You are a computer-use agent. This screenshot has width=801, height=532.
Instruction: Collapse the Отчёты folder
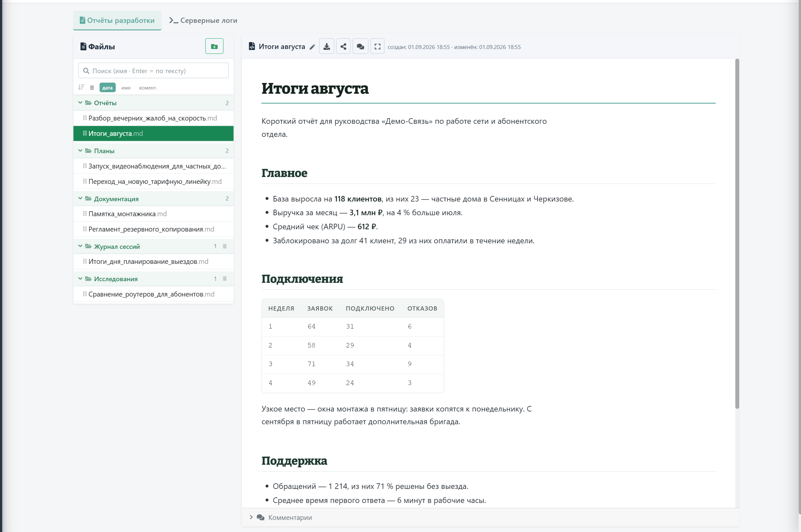(80, 103)
